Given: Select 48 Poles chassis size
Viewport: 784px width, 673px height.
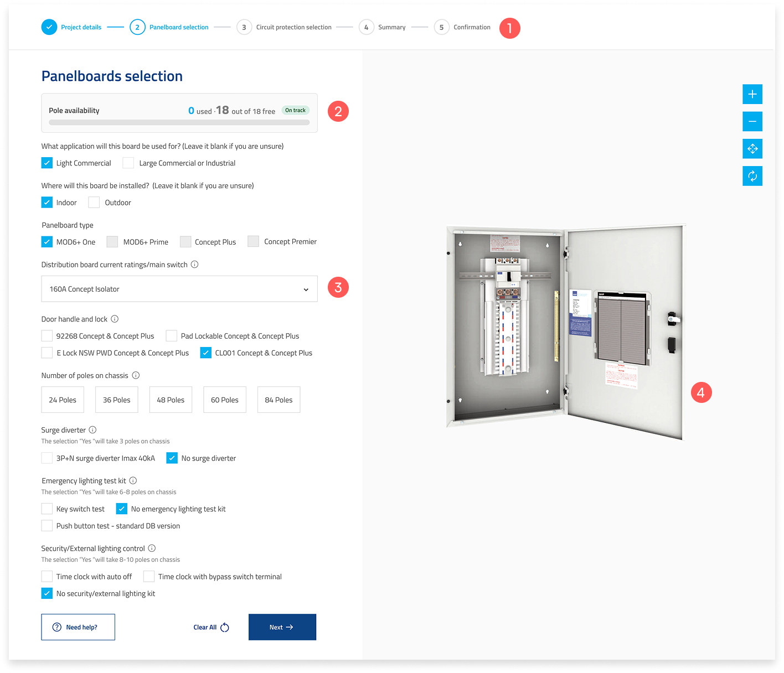Looking at the screenshot, I should click(171, 400).
